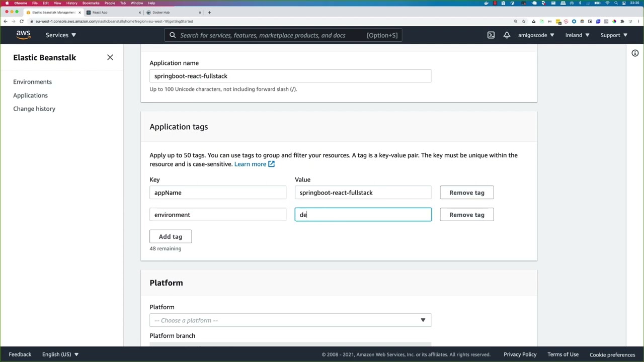Remove the environment tag
The width and height of the screenshot is (644, 362).
coord(467,215)
